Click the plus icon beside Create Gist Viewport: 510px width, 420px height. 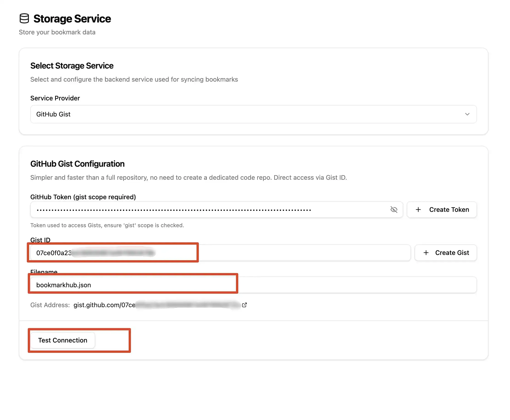coord(426,253)
